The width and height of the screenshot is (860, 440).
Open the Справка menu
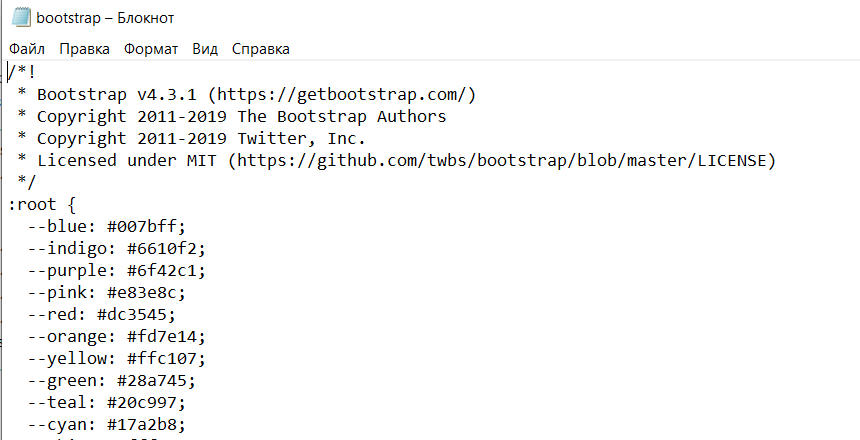pyautogui.click(x=261, y=49)
